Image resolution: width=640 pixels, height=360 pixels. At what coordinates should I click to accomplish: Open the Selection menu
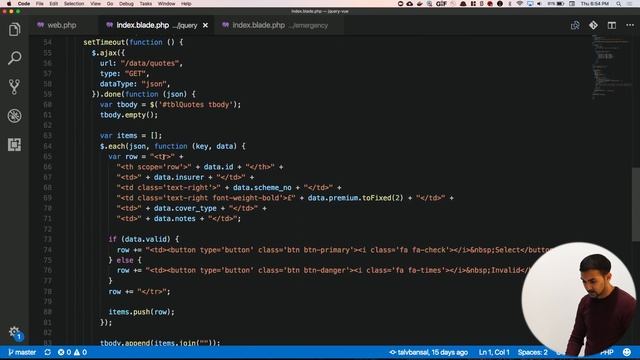point(74,4)
